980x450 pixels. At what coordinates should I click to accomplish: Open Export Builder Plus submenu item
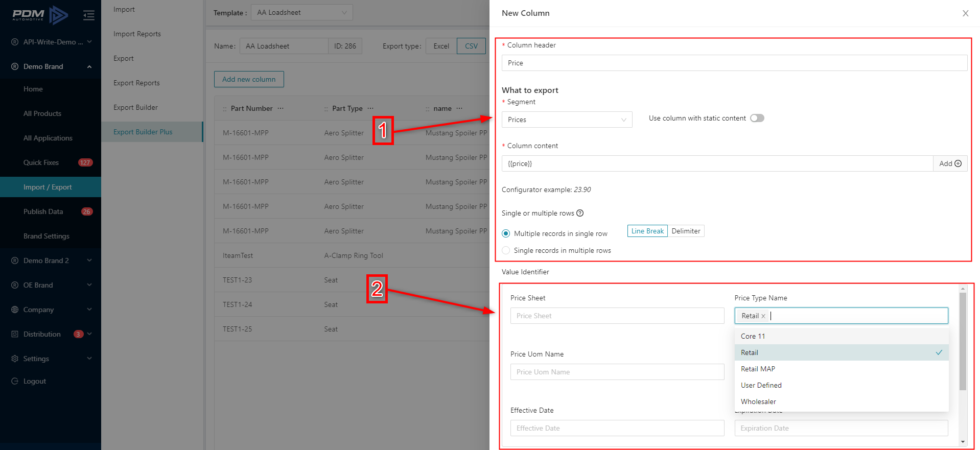(x=152, y=132)
